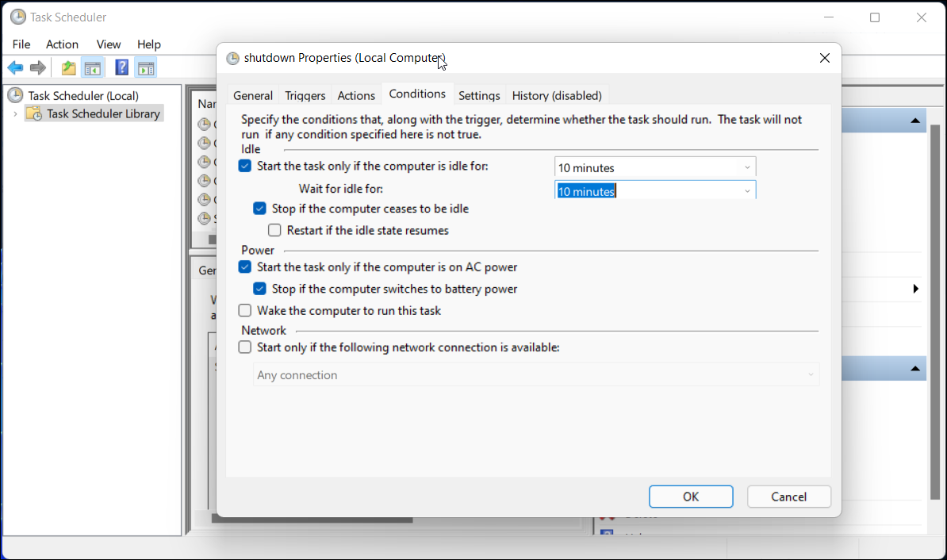This screenshot has width=947, height=560.
Task: Open the idle duration dropdown showing 10 minutes
Action: 746,167
